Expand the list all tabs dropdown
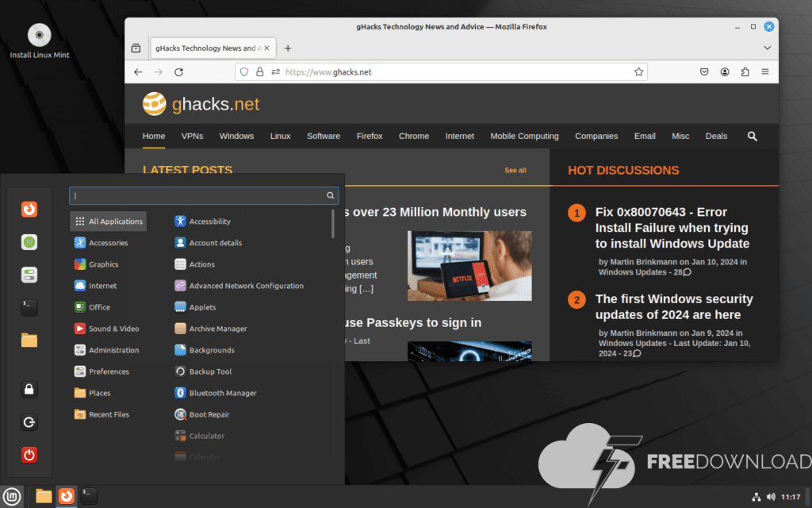 click(x=767, y=48)
